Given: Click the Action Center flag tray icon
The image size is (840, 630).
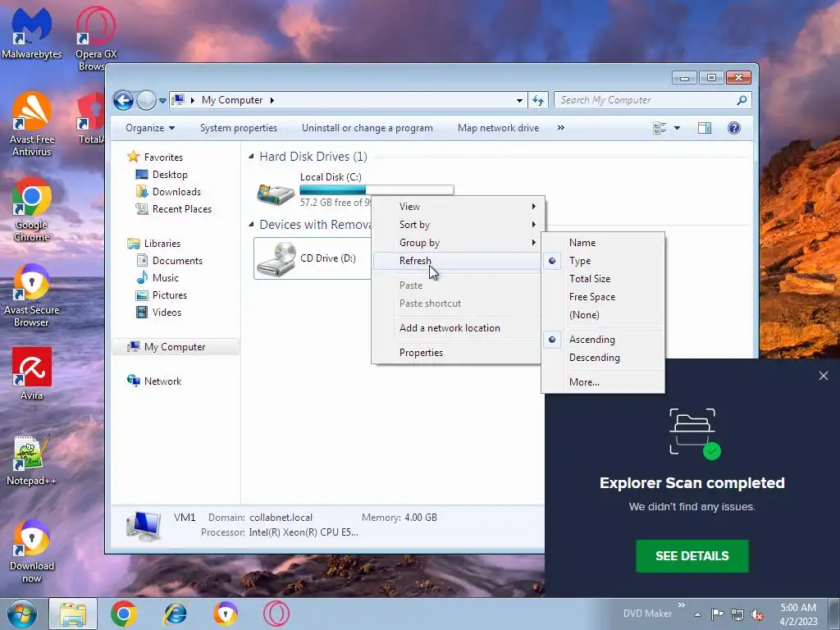Looking at the screenshot, I should [x=717, y=614].
